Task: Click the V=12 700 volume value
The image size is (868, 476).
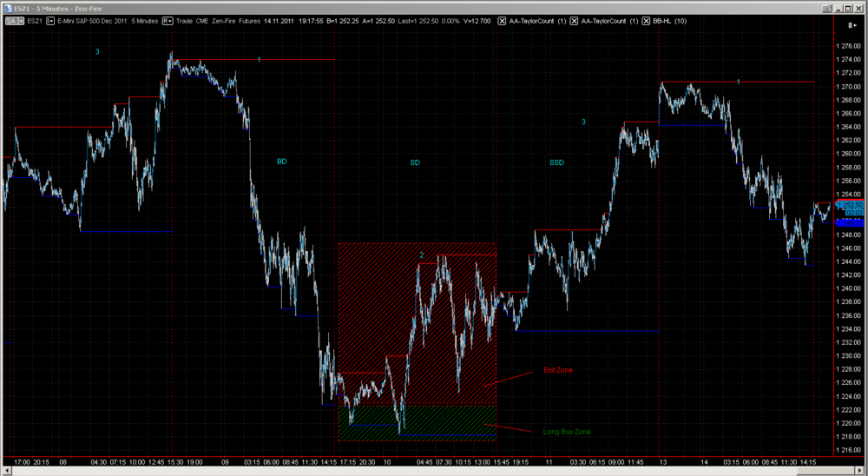Action: tap(477, 21)
